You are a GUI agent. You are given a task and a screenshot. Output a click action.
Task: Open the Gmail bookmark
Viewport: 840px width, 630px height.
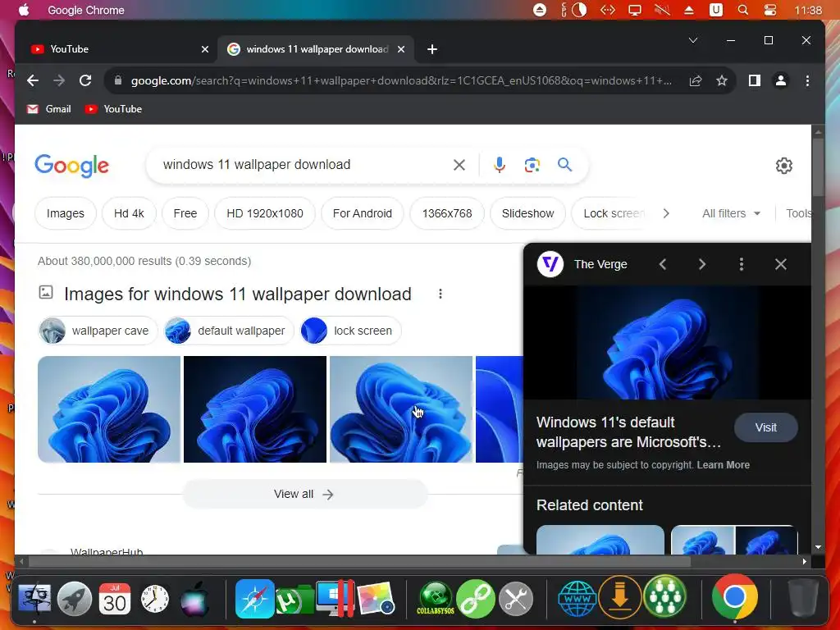pyautogui.click(x=49, y=109)
